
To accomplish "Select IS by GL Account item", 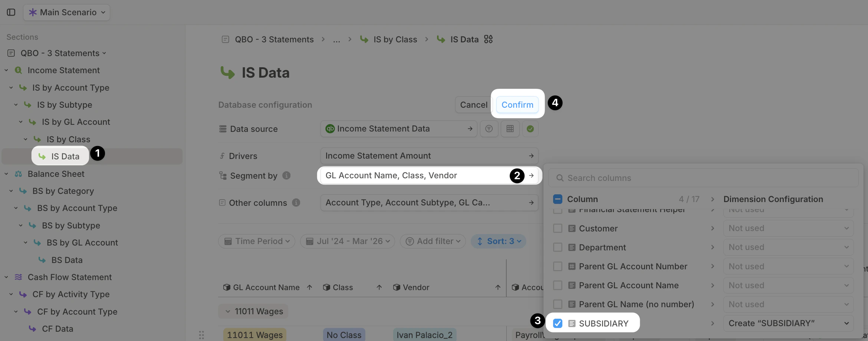I will tap(76, 122).
